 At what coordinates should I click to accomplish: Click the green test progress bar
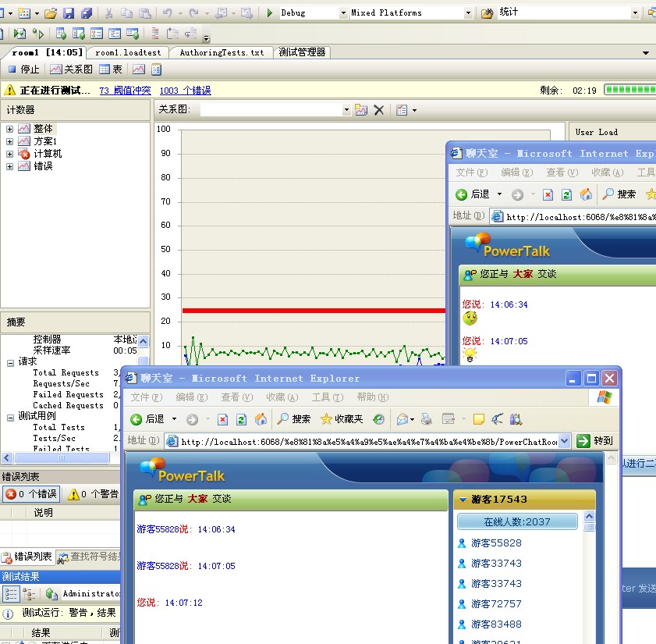pos(630,90)
